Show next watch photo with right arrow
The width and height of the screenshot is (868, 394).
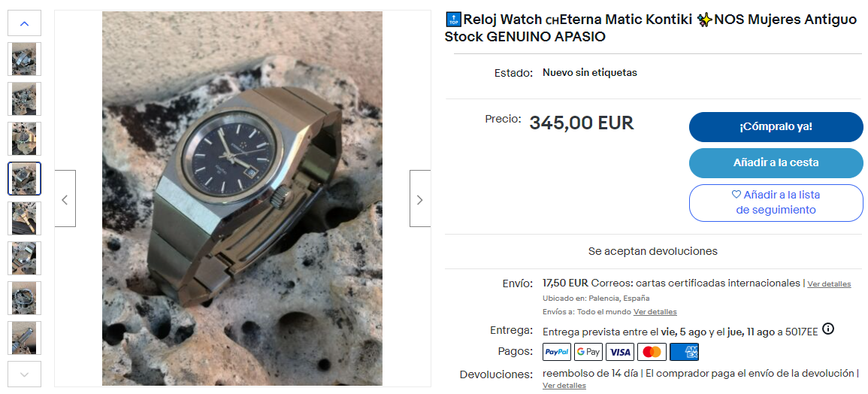pyautogui.click(x=419, y=199)
